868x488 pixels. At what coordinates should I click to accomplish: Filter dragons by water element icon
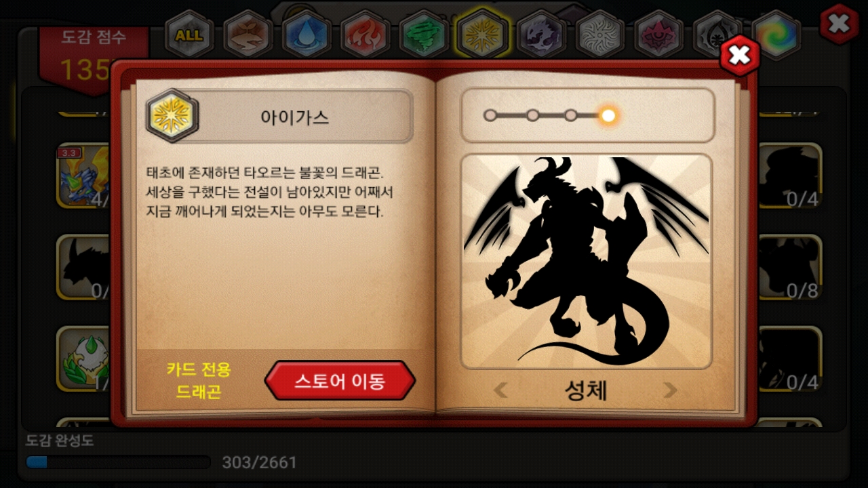point(307,35)
